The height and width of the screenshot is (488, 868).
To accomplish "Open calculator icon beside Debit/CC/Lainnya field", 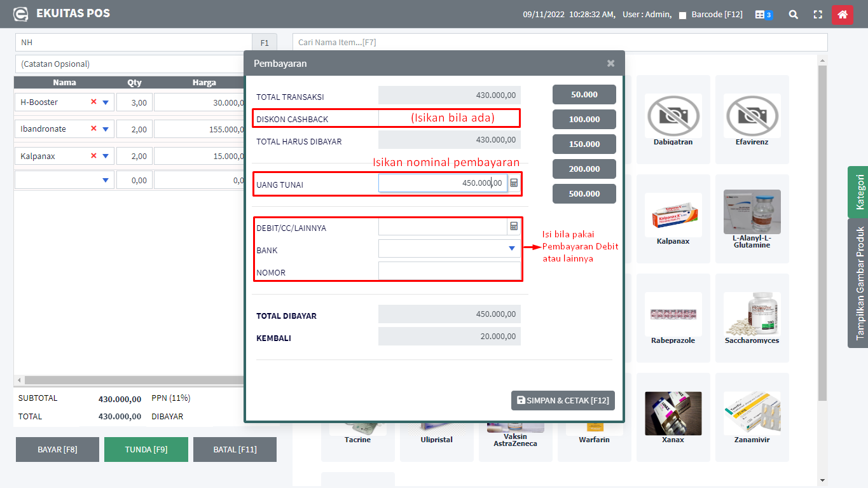I will [x=514, y=227].
